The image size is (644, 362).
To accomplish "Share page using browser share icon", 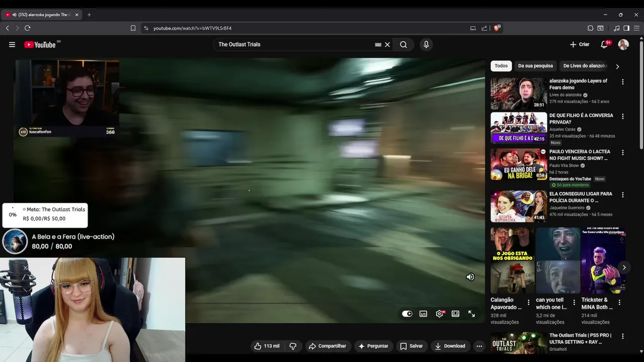I will pyautogui.click(x=484, y=28).
